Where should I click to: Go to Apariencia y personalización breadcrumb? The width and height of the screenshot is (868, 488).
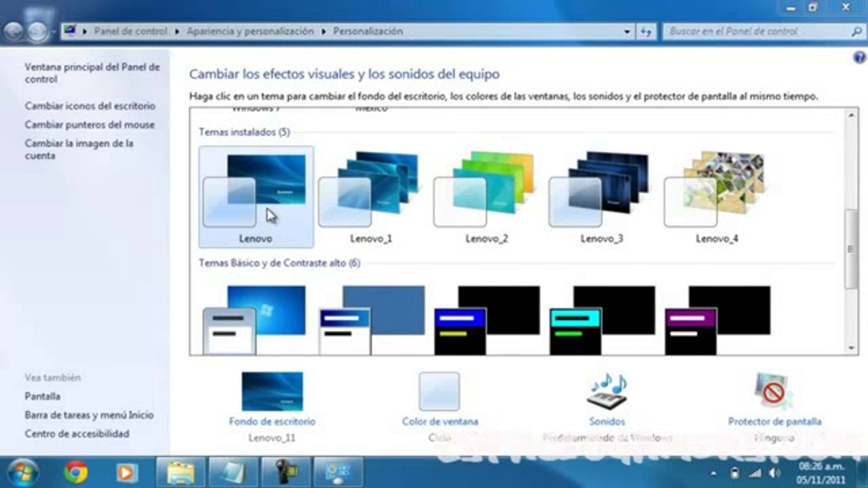pyautogui.click(x=250, y=31)
